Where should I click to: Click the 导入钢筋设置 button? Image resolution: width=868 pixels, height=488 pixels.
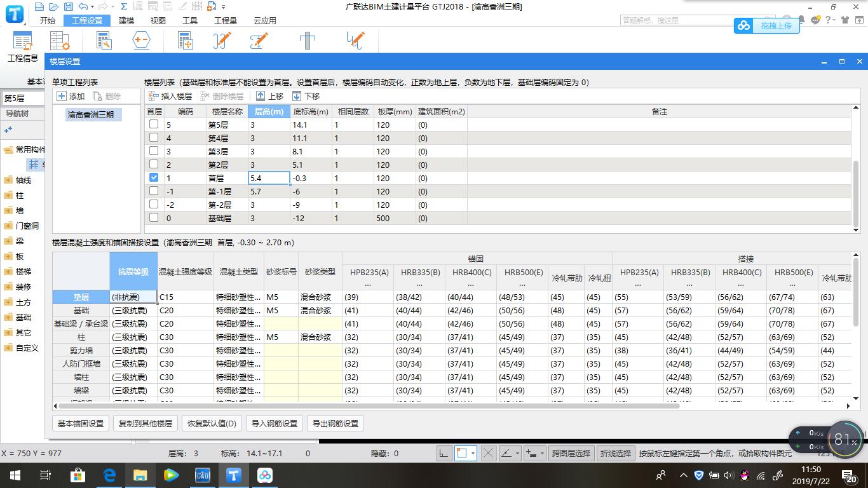pyautogui.click(x=274, y=424)
